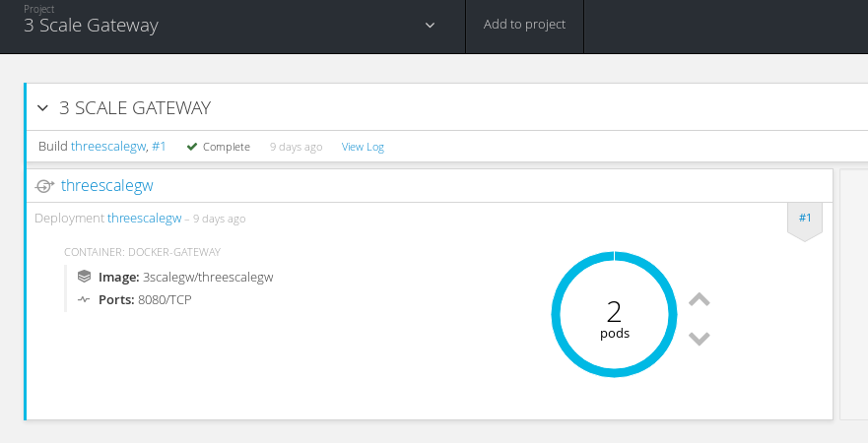868x443 pixels.
Task: Open View Log link
Action: click(x=363, y=147)
